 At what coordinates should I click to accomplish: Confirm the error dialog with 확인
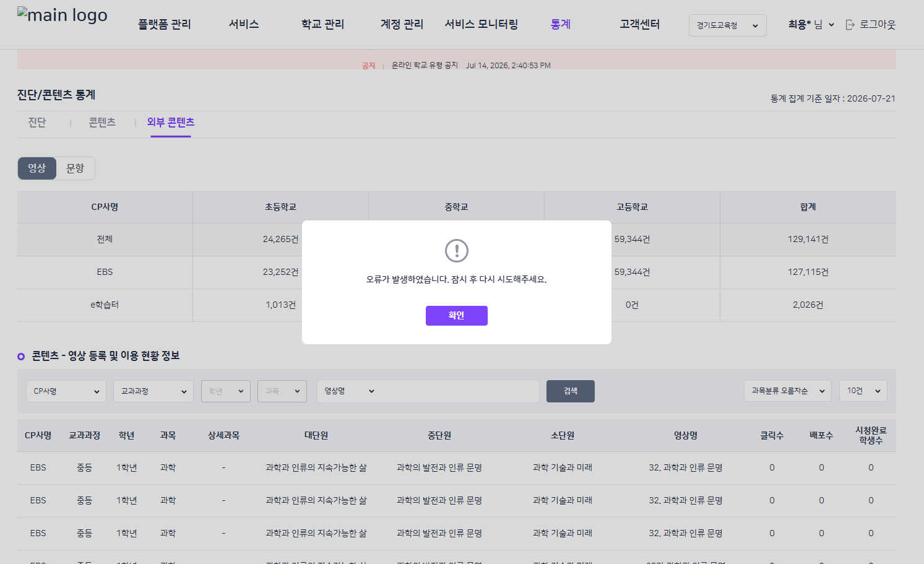coord(457,316)
